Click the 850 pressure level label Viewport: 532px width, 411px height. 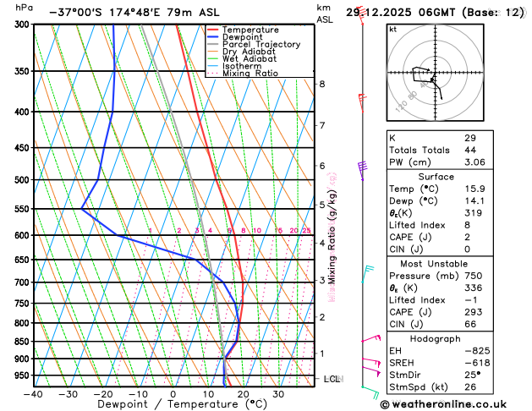coord(24,342)
